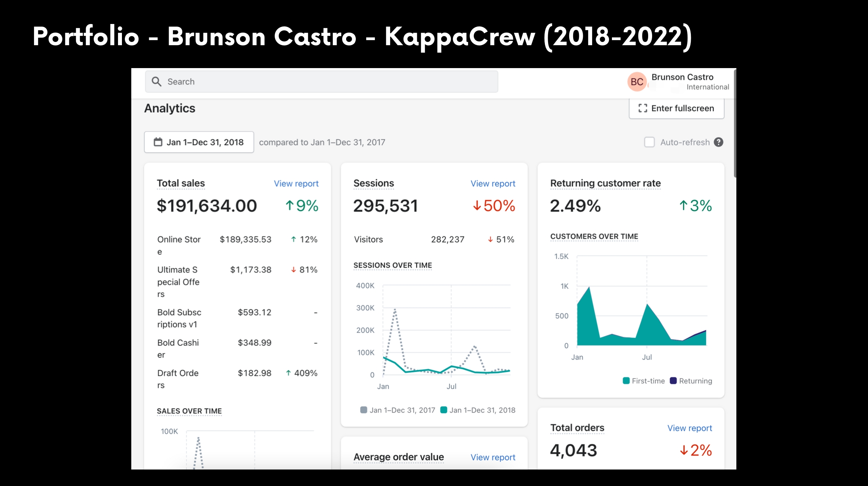Click the Total orders title
868x486 pixels.
click(577, 428)
